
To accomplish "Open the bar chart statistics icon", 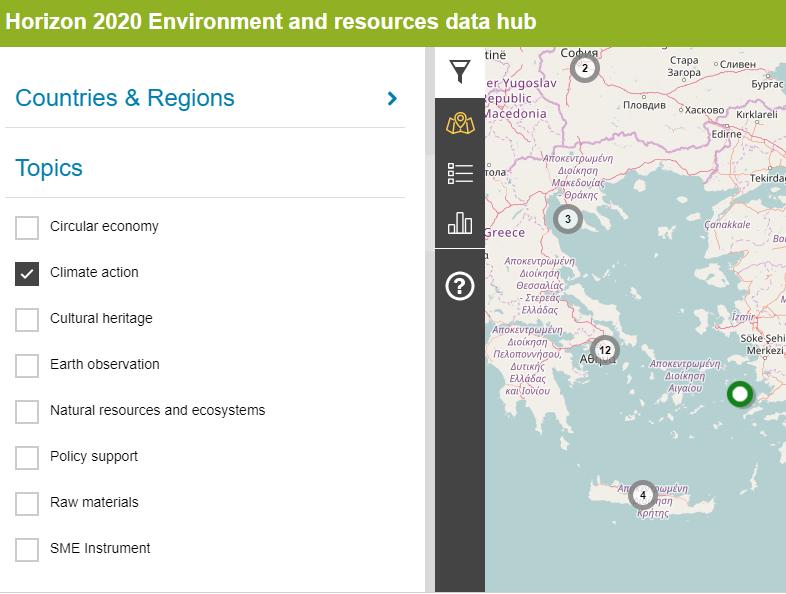I will click(460, 223).
